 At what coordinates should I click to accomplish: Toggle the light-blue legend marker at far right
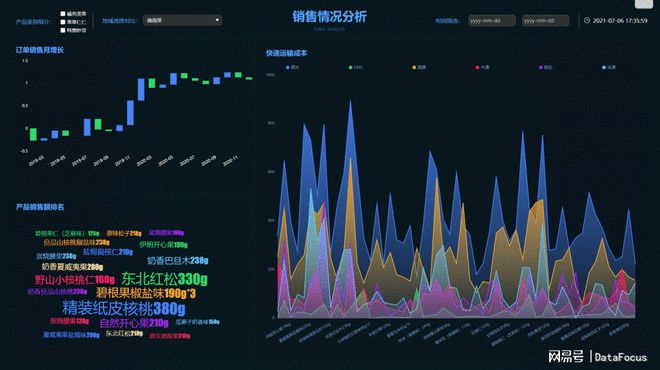[604, 67]
